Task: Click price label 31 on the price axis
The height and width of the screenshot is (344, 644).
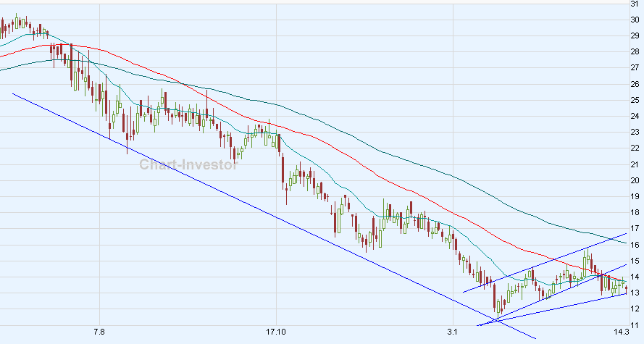Action: (635, 4)
